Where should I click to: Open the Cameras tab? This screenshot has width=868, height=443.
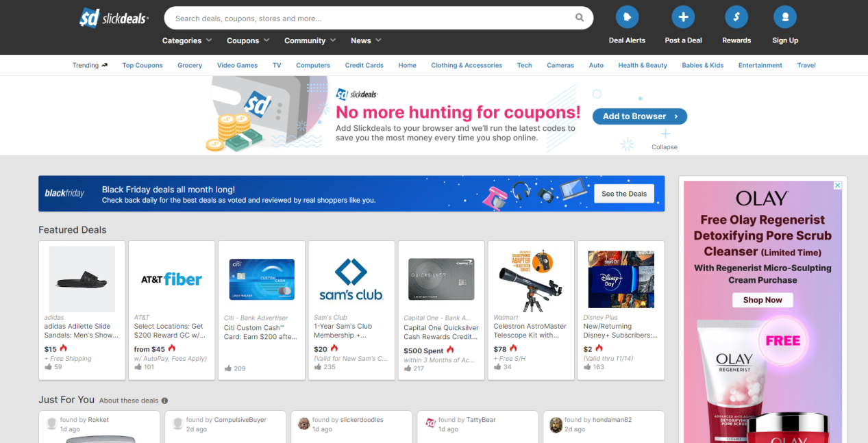(560, 65)
